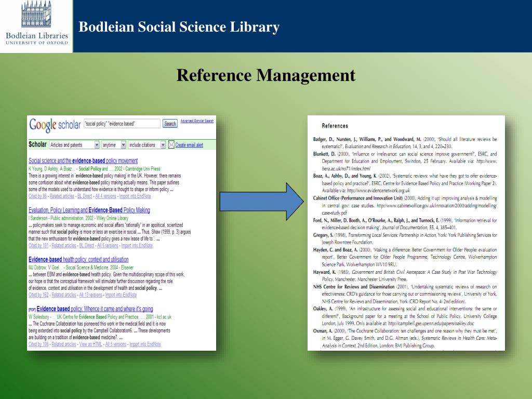Click the 'View as HTML' link
532x399 pixels.
click(90, 344)
